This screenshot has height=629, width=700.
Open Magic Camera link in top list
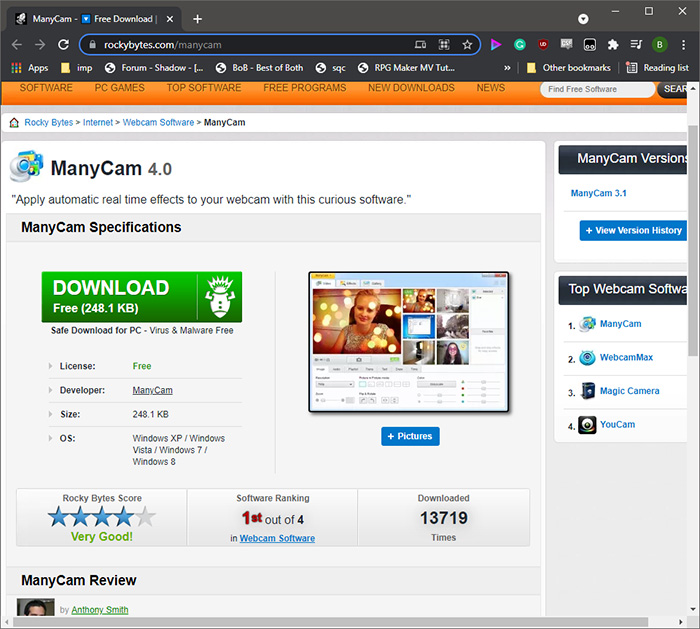[629, 391]
